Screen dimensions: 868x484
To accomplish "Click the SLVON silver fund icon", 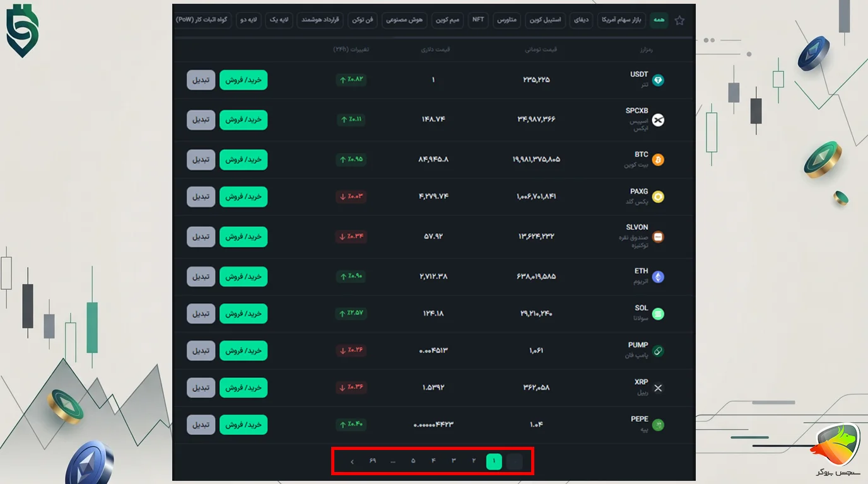I will point(658,237).
